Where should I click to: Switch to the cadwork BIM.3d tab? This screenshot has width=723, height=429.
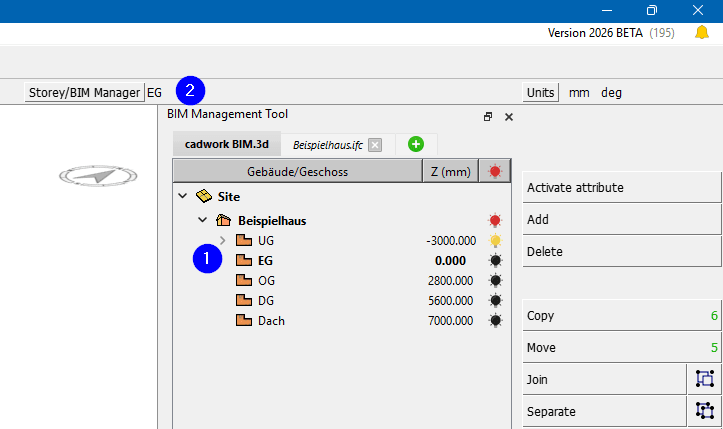tap(226, 145)
